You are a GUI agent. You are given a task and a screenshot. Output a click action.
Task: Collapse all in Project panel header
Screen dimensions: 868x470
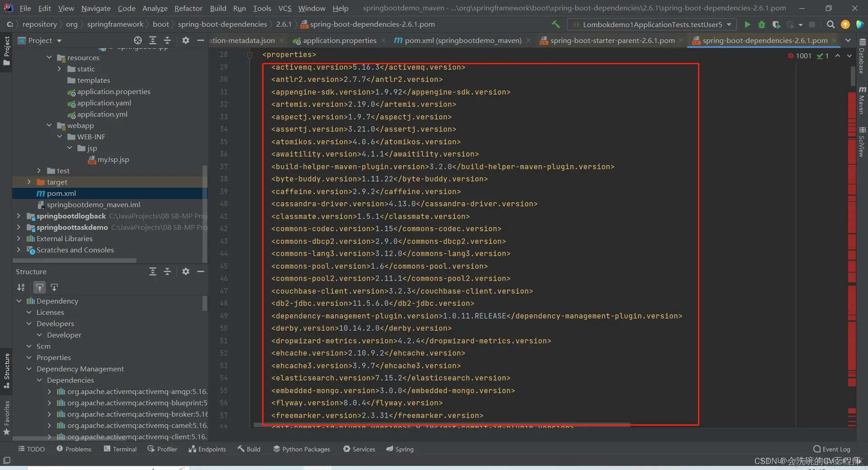point(167,40)
